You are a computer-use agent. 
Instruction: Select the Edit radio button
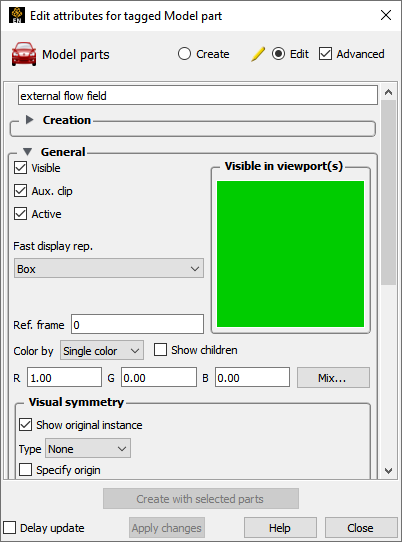tap(278, 54)
